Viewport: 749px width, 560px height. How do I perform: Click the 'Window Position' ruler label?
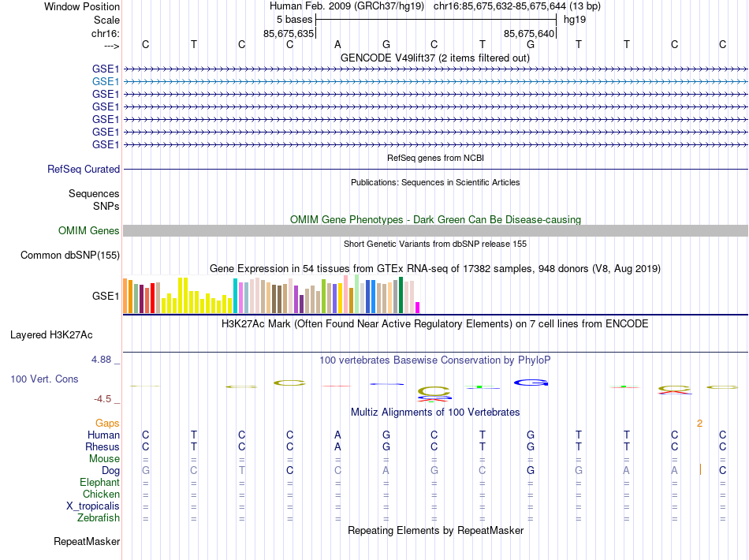point(82,6)
